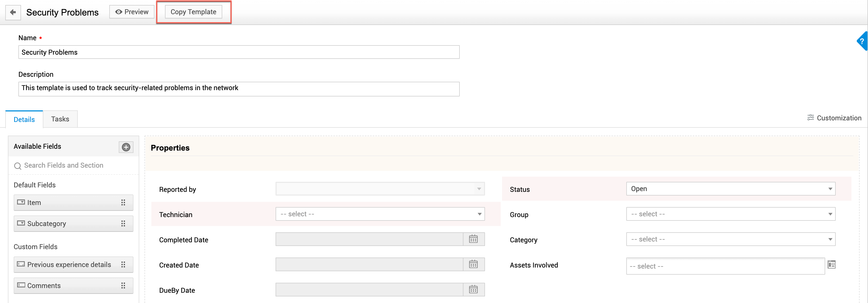Click the Item field type icon

click(x=21, y=202)
